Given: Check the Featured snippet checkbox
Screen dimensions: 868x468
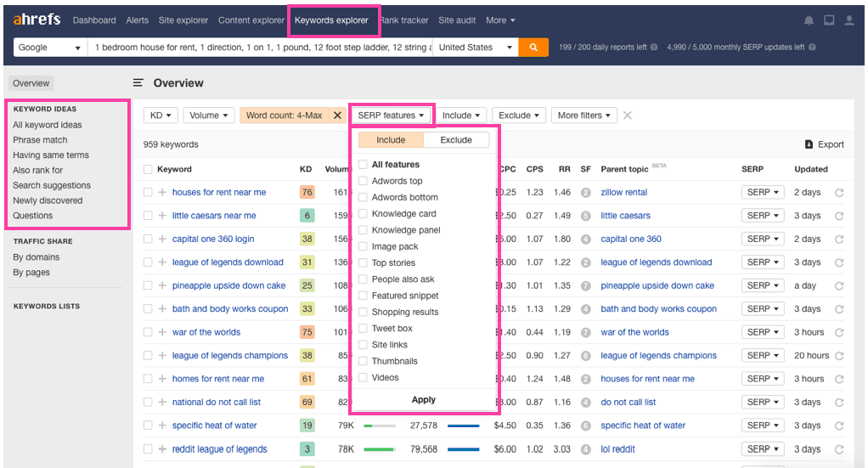Looking at the screenshot, I should click(364, 296).
